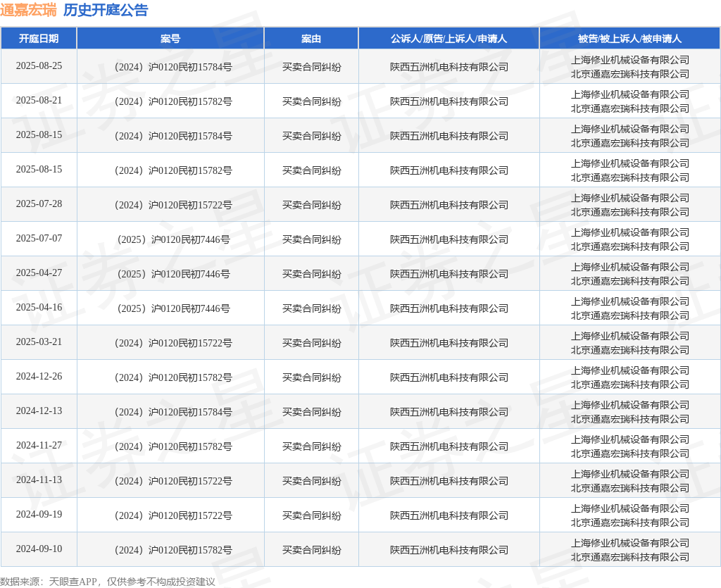Click the date cell 2025-04-27
The height and width of the screenshot is (588, 721).
point(39,273)
